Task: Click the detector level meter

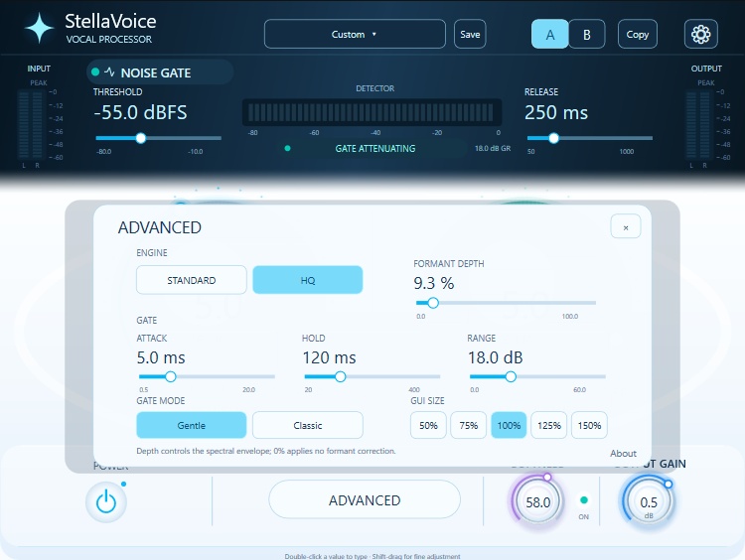Action: (372, 112)
